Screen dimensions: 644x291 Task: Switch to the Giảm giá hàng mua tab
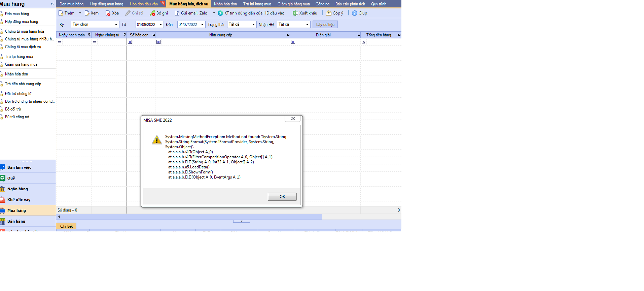[294, 4]
